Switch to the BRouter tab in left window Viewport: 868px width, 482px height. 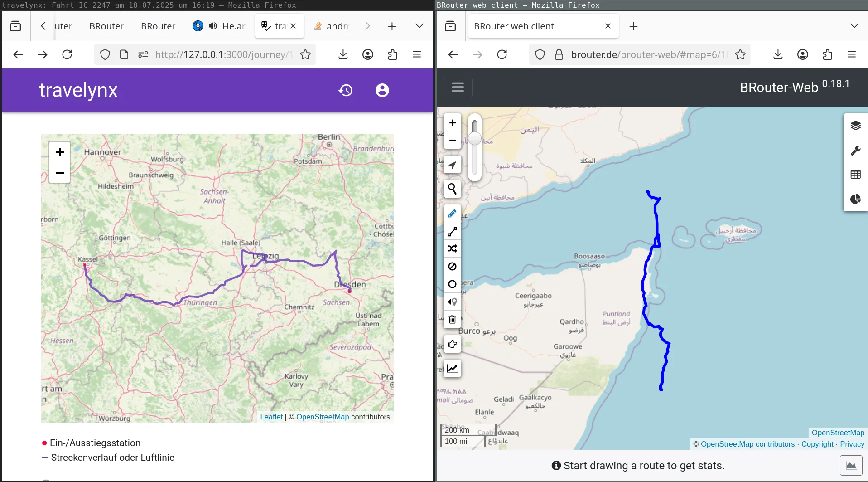pos(106,26)
